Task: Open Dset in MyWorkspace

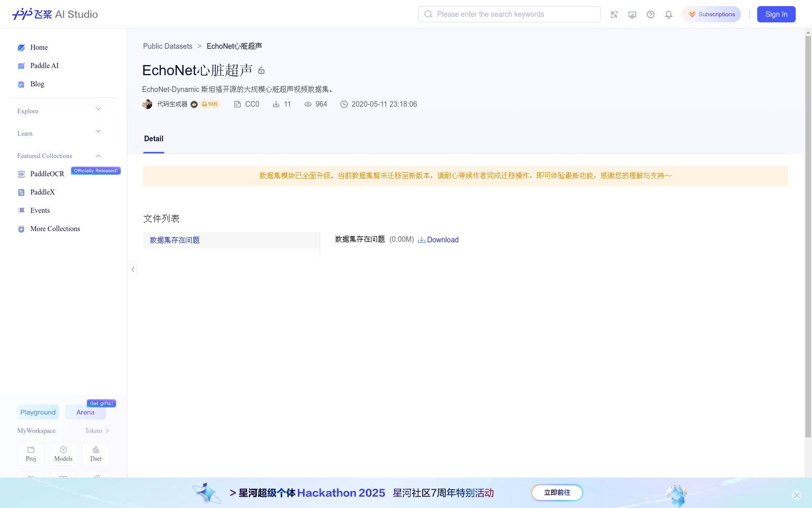Action: pyautogui.click(x=96, y=454)
